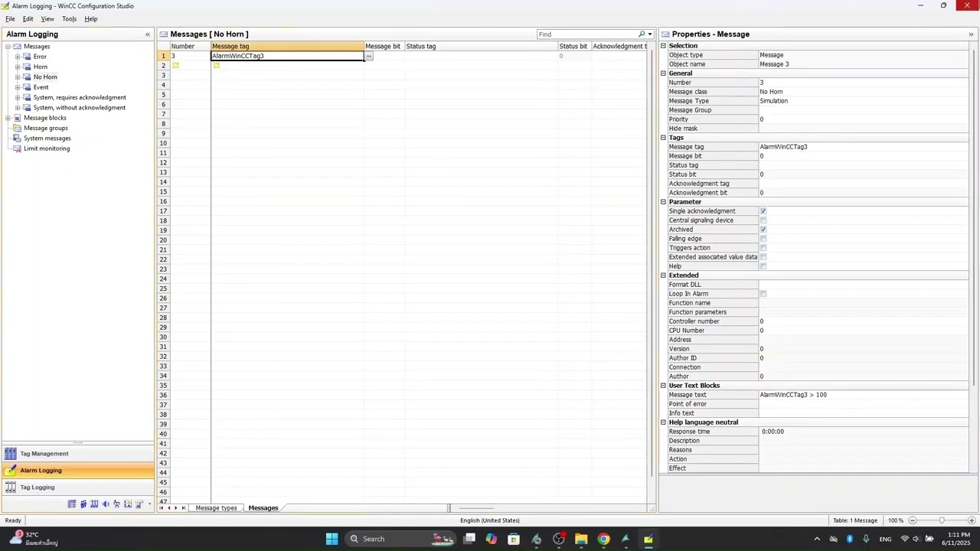
Task: Open the Windows Start menu
Action: pyautogui.click(x=332, y=539)
